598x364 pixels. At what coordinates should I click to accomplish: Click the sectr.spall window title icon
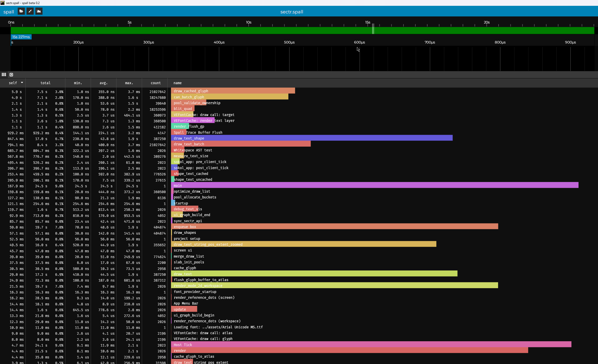[2, 3]
